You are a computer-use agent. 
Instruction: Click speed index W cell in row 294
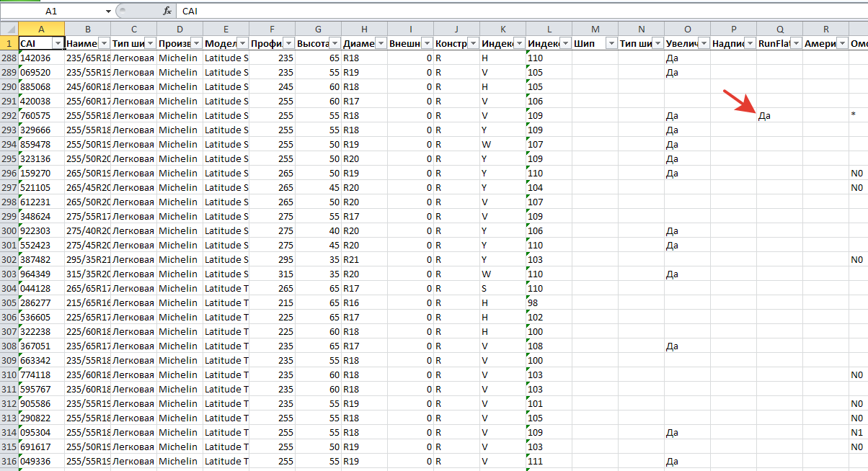[502, 144]
